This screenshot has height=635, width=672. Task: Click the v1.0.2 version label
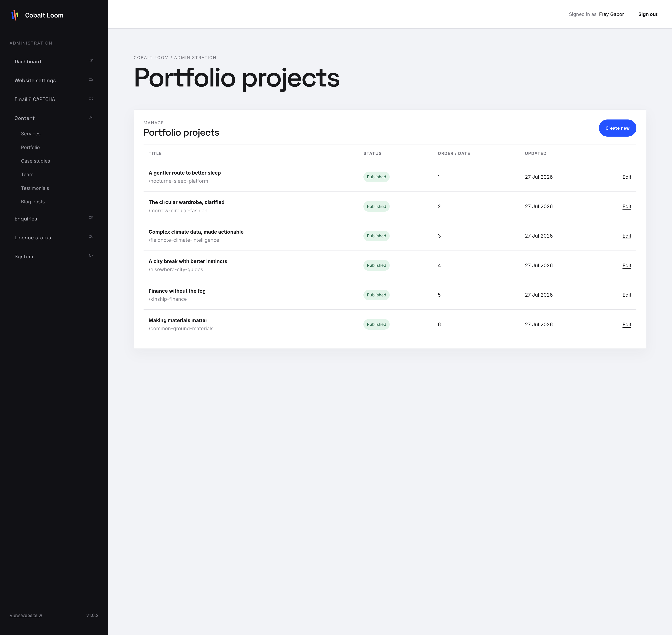(x=92, y=615)
